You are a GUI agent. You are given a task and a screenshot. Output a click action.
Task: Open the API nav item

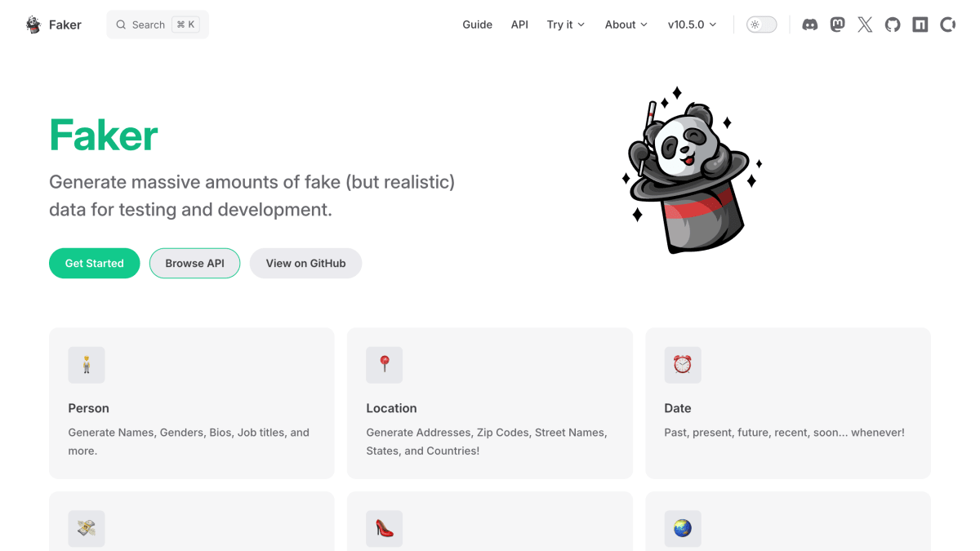(519, 24)
